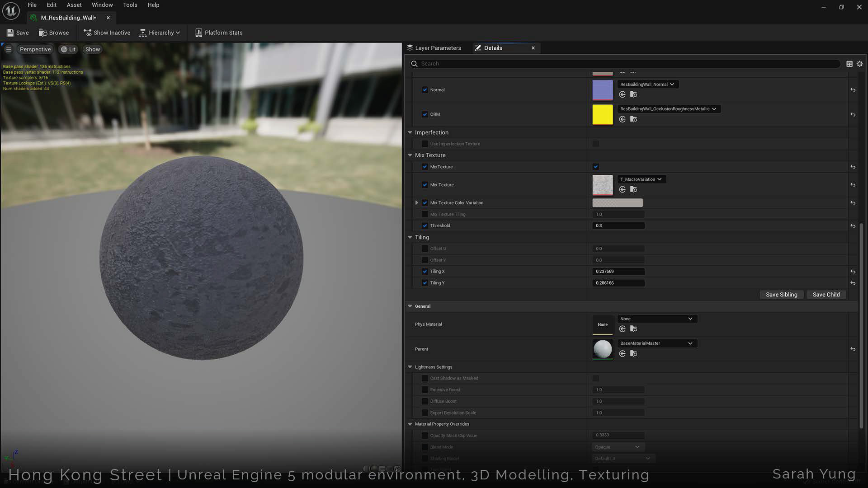This screenshot has width=868, height=488.
Task: Open Platform Stats
Action: [219, 33]
